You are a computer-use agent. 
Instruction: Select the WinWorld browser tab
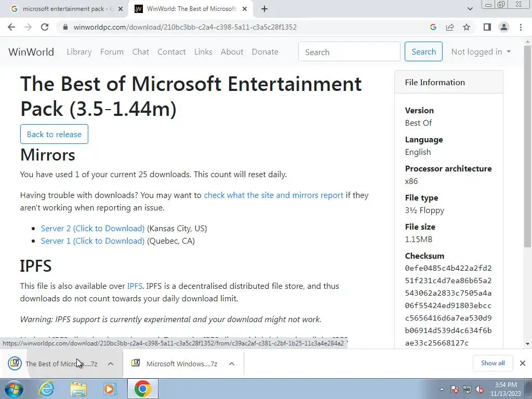click(x=190, y=9)
